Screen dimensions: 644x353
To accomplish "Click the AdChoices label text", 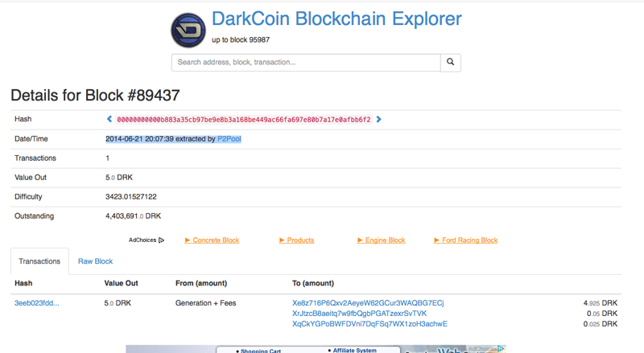I will click(x=142, y=240).
